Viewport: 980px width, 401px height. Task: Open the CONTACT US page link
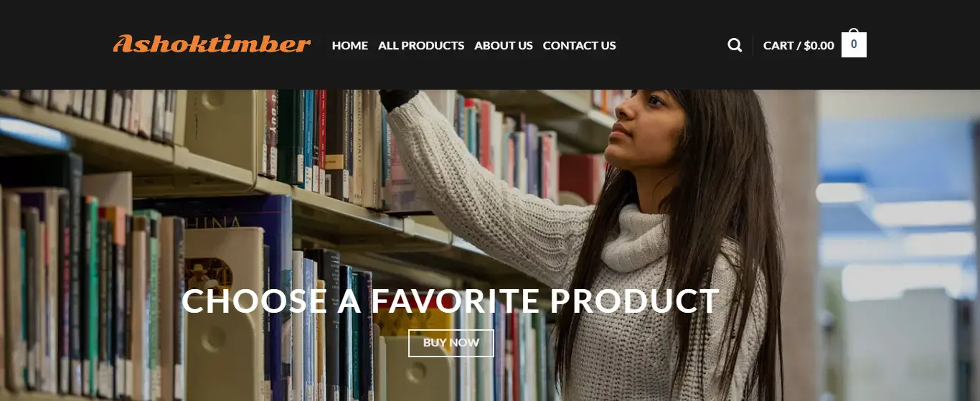(579, 45)
